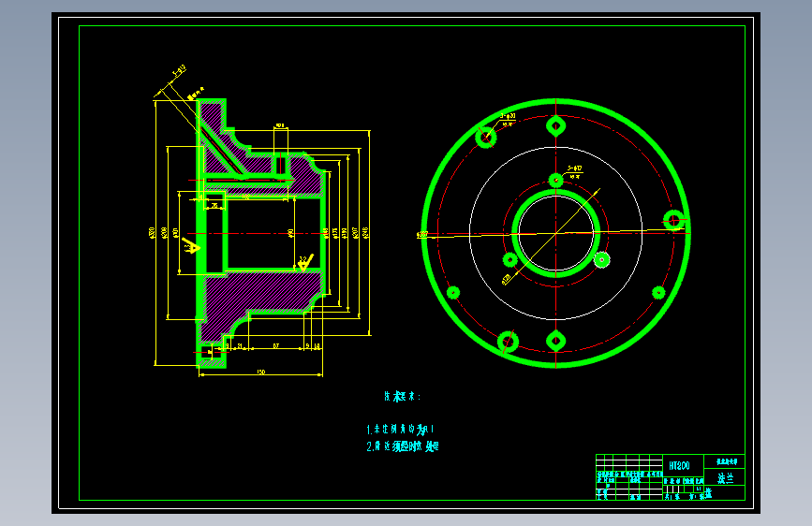Click the HT200 material text in title block
This screenshot has width=812, height=526.
[x=679, y=466]
